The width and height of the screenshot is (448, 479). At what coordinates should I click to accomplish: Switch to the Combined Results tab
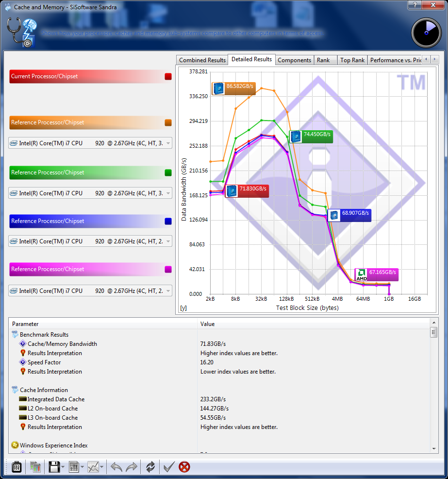[x=202, y=60]
